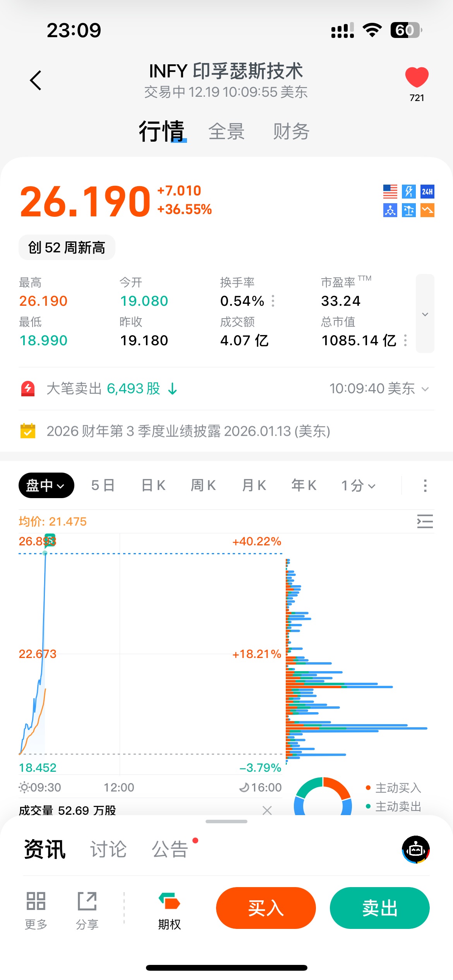Tap the bottom sheet drag handle
Viewport: 453px width, 980px height.
[x=226, y=821]
